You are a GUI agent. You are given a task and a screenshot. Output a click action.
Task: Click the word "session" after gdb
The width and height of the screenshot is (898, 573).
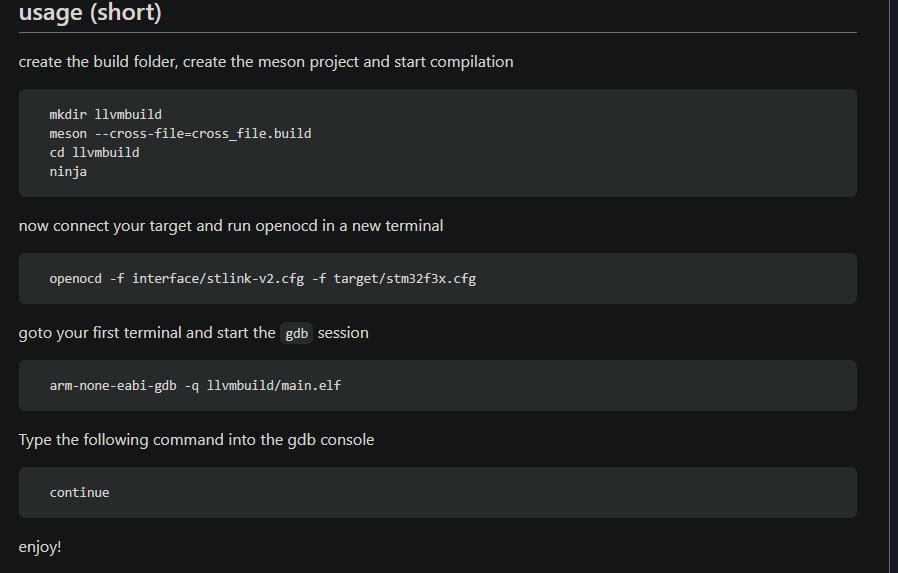point(343,333)
